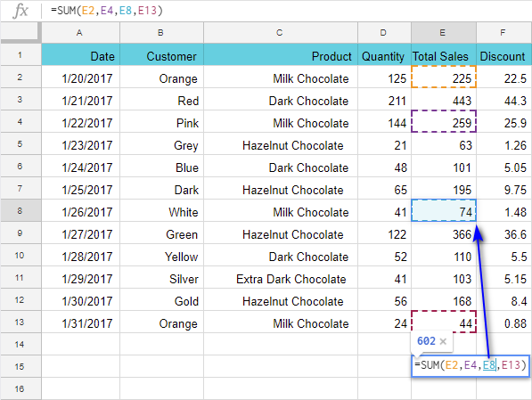This screenshot has width=532, height=400.
Task: Select row 8 header
Action: [20, 210]
